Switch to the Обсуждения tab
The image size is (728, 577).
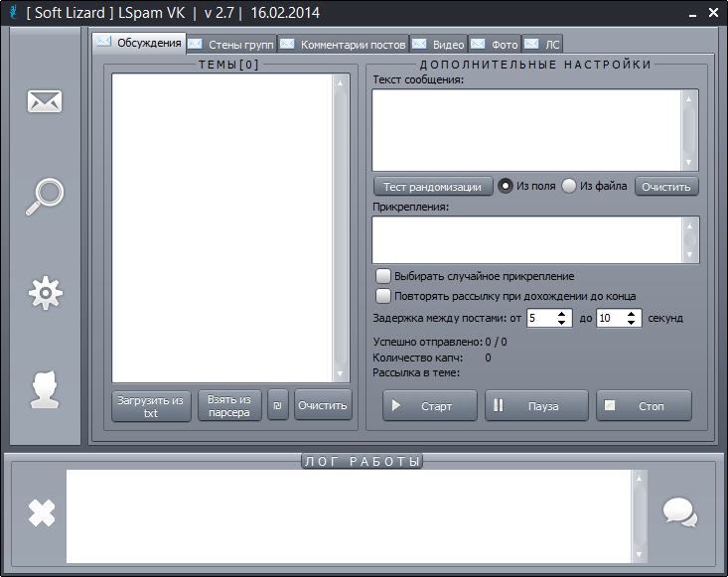click(139, 43)
